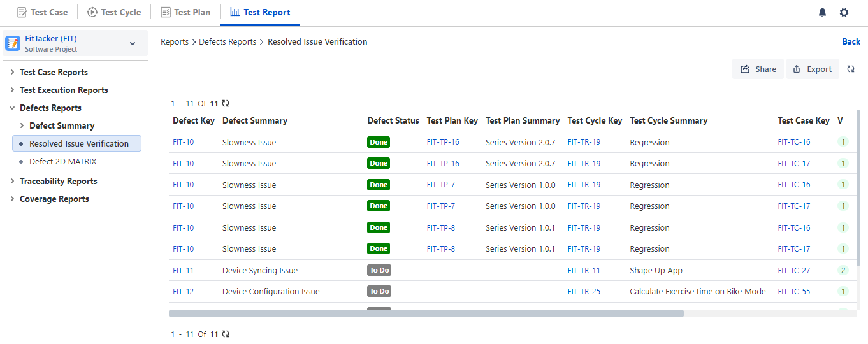
Task: Open FIT-12 defect key link
Action: [x=183, y=291]
